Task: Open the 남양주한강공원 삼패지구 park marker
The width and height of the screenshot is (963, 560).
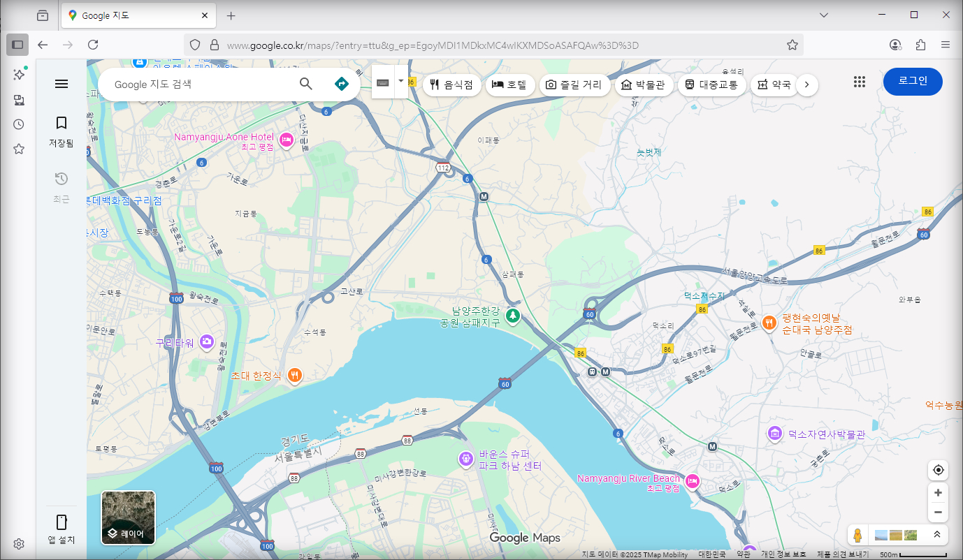Action: 513,316
